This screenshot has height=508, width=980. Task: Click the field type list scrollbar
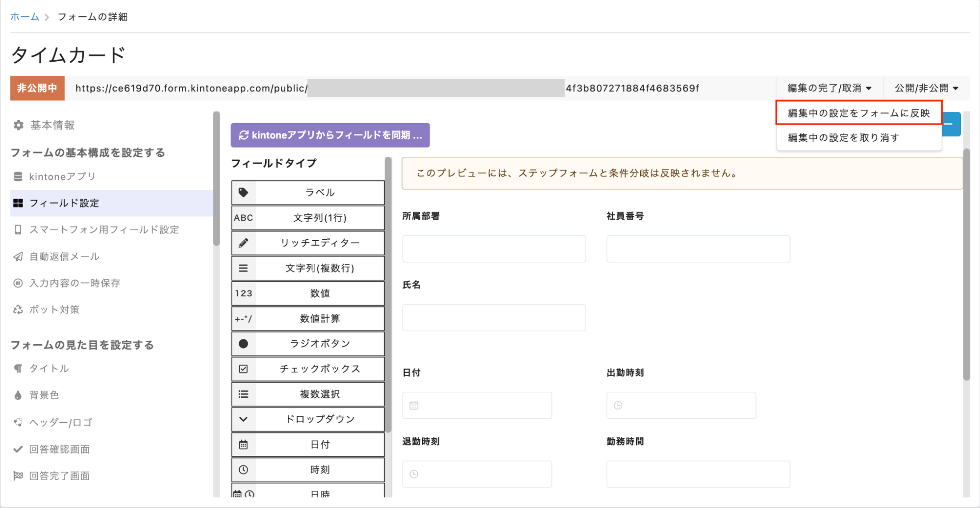[388, 294]
